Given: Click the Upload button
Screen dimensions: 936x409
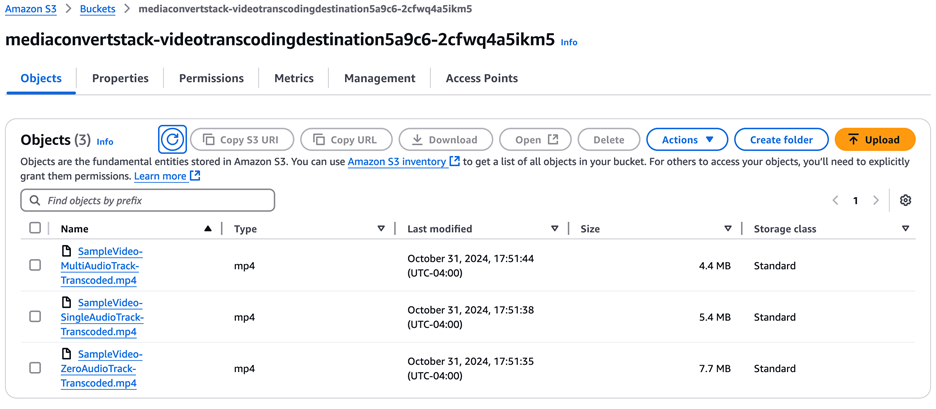Looking at the screenshot, I should 875,140.
